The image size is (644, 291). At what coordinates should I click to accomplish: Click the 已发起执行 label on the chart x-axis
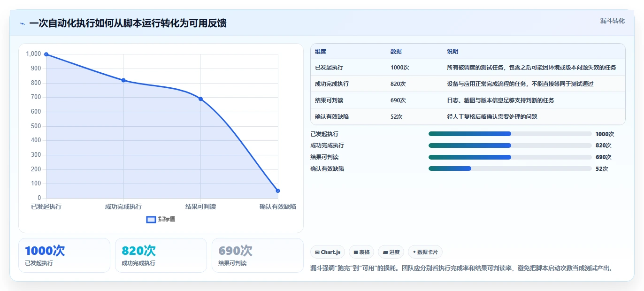tap(46, 207)
